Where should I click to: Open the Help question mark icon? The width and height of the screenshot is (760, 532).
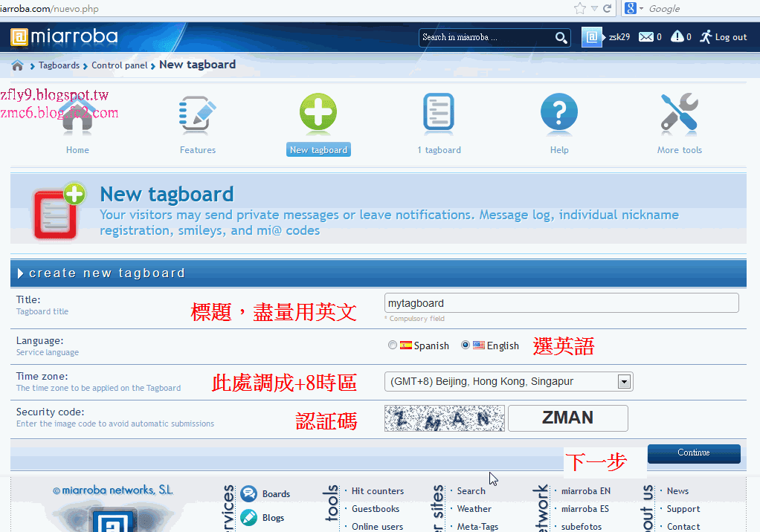(559, 112)
